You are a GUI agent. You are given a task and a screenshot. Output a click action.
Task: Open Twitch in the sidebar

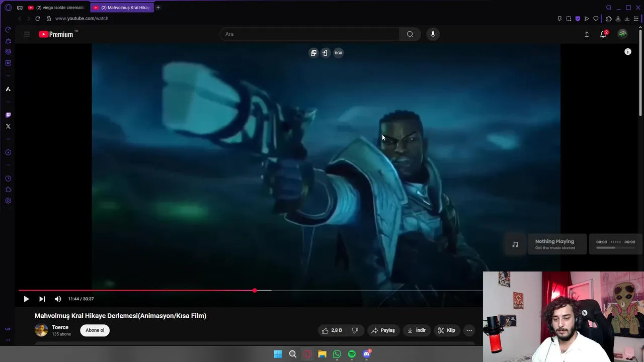[x=8, y=115]
